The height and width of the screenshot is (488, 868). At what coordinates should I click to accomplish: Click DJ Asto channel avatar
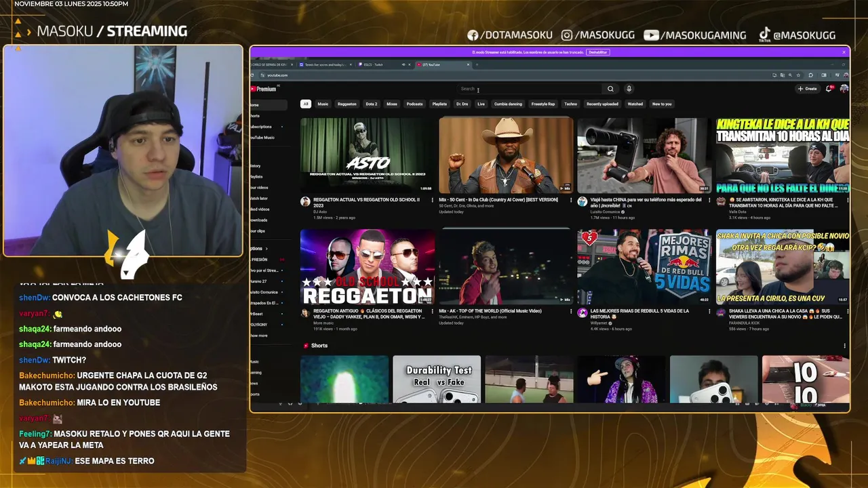pyautogui.click(x=305, y=202)
